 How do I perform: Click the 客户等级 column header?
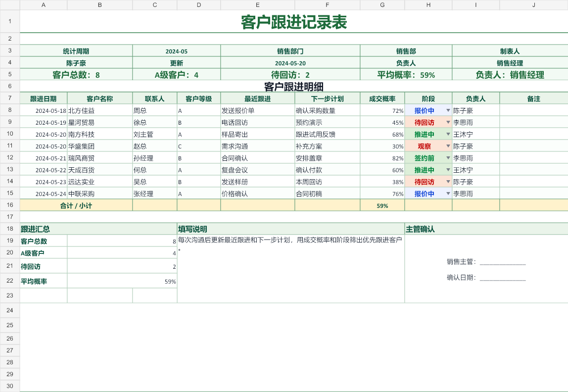198,98
